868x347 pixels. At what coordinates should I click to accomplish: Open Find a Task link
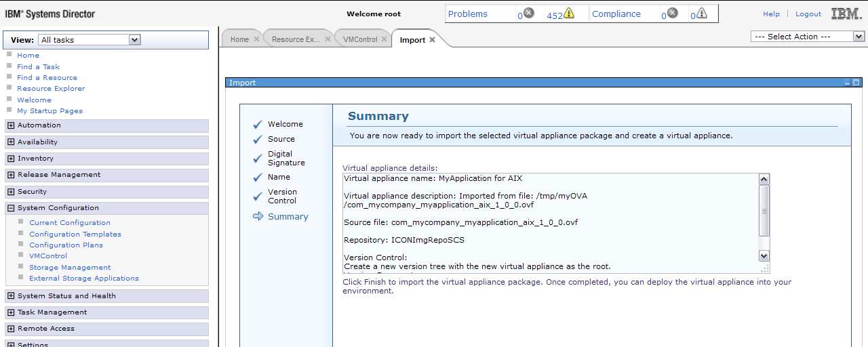click(x=38, y=66)
